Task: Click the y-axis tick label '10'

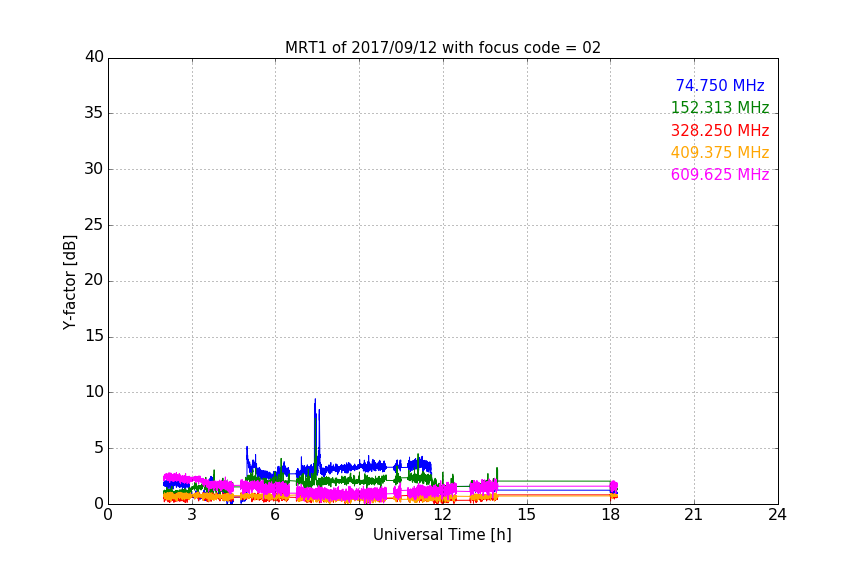Action: (94, 392)
